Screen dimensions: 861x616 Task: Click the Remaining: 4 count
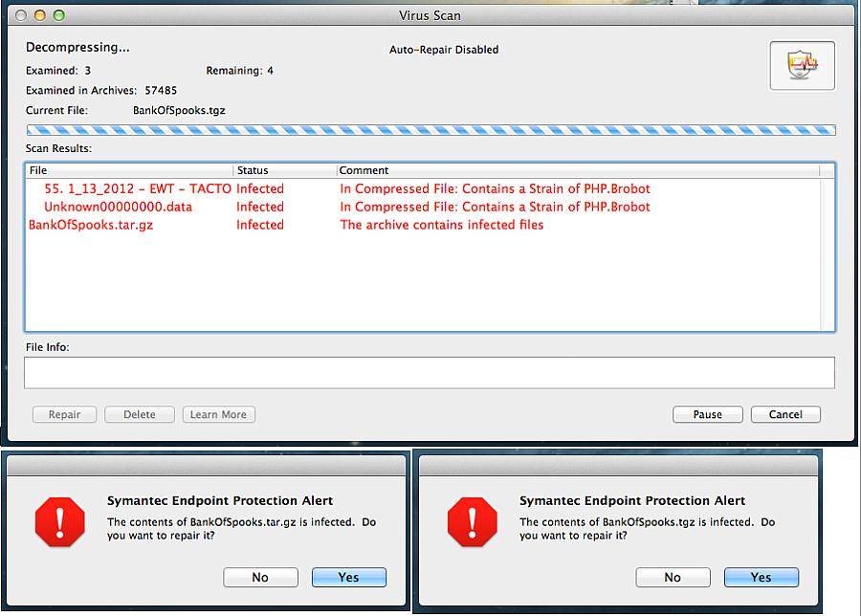tap(239, 71)
